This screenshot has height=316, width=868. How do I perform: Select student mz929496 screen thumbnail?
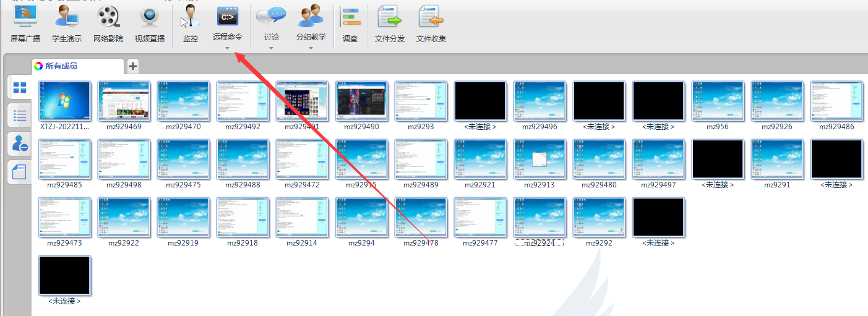tap(540, 101)
